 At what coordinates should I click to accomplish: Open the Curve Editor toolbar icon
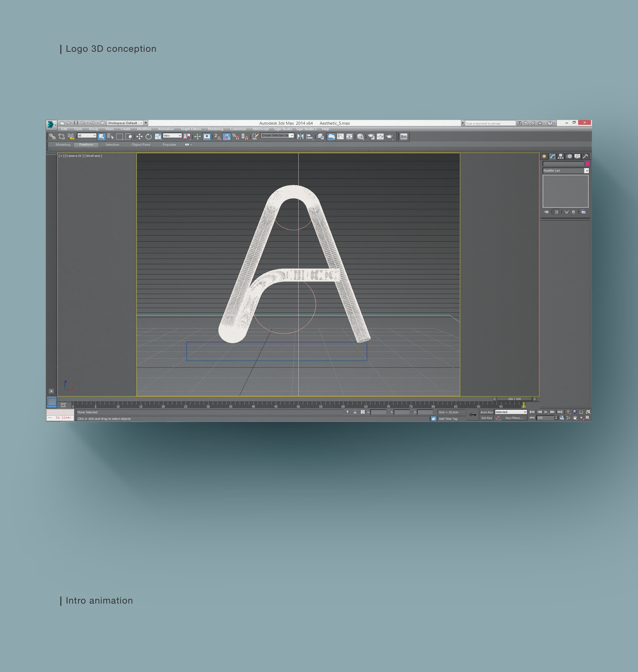pos(340,137)
